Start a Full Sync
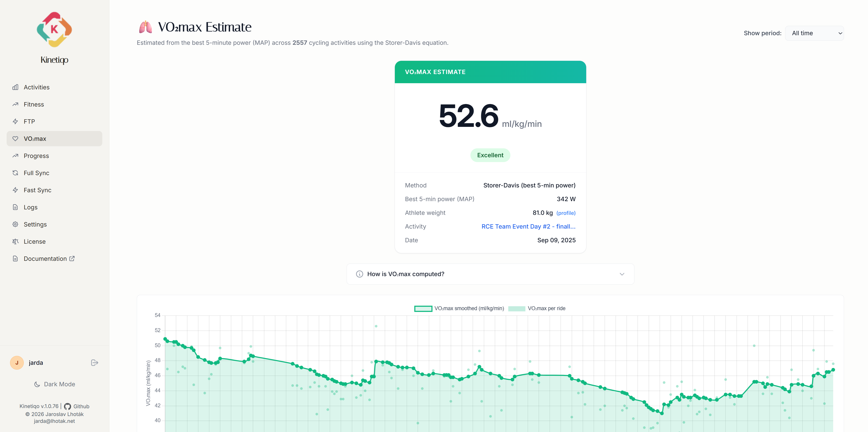The width and height of the screenshot is (868, 432). pyautogui.click(x=54, y=173)
